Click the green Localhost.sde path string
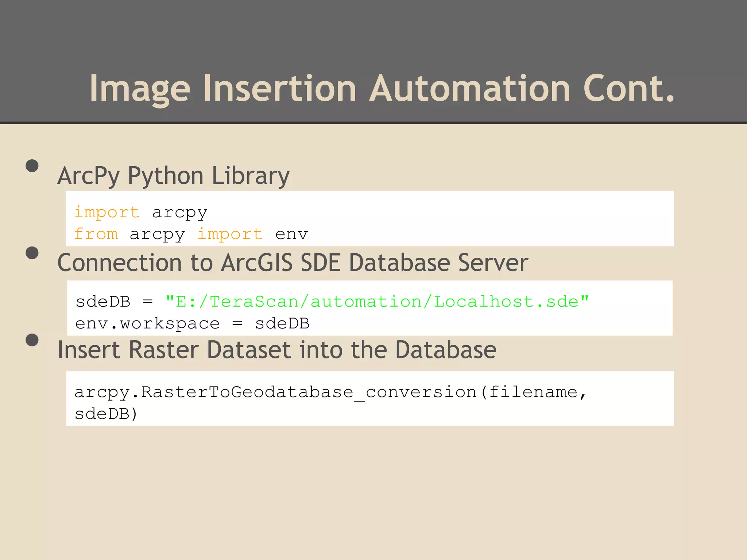This screenshot has width=747, height=560. pos(377,302)
